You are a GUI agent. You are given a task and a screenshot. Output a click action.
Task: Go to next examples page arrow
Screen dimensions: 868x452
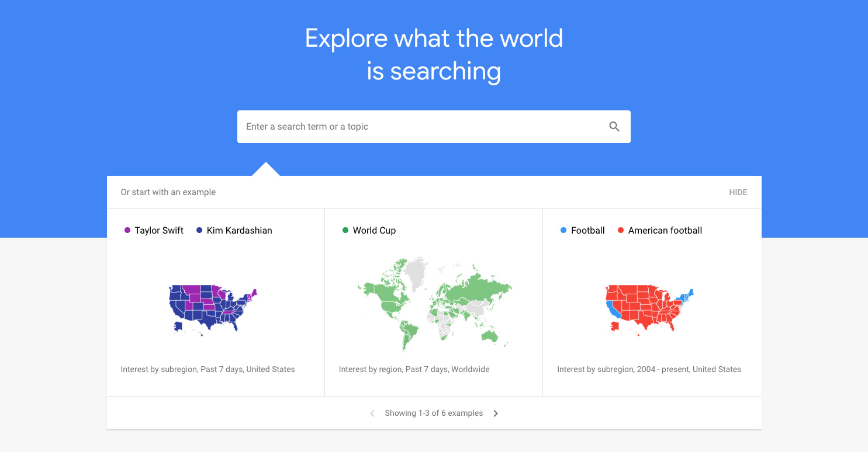coord(496,413)
